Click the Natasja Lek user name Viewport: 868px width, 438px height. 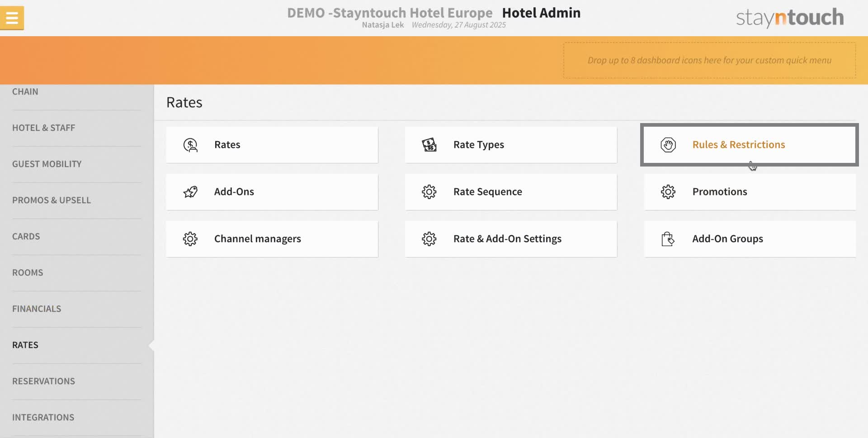[383, 25]
